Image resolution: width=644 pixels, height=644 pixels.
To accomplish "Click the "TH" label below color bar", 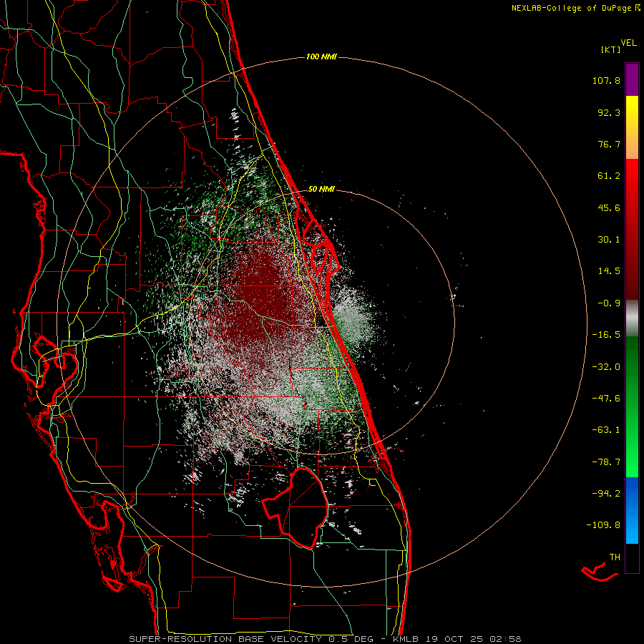I will tap(615, 557).
